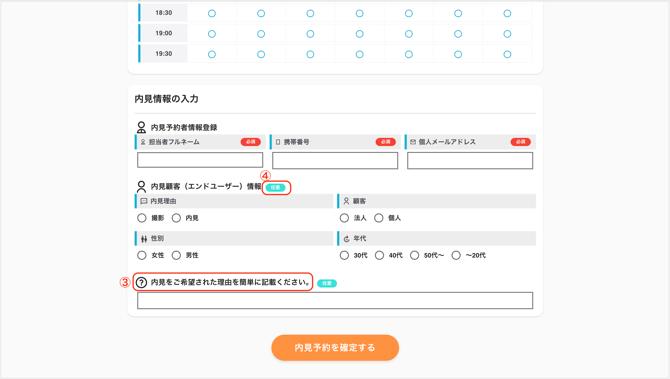Click the question mark icon before 内見をご希望された理由

tap(141, 282)
